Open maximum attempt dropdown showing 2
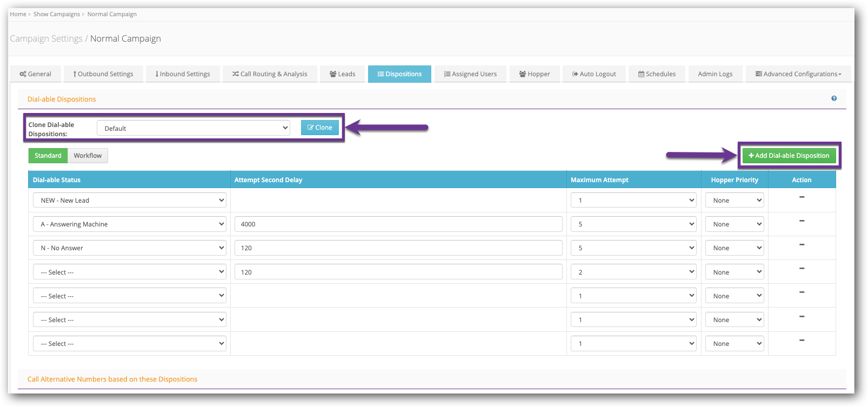Image resolution: width=868 pixels, height=407 pixels. pyautogui.click(x=633, y=272)
